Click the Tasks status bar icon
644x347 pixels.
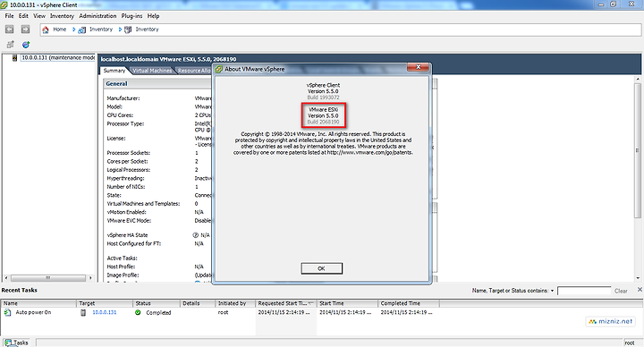[7, 343]
